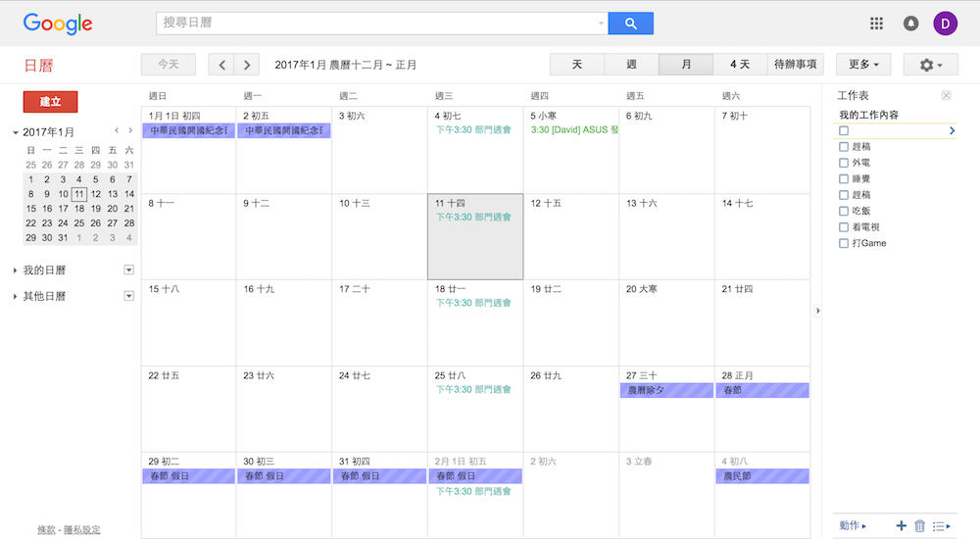
Task: Close the 工作表 tasks panel
Action: [946, 95]
